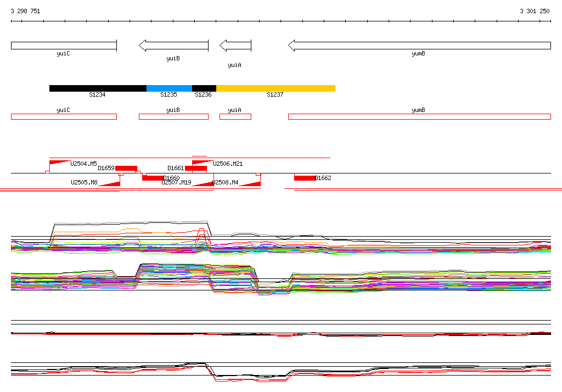Click the short black S1236 segment
562x392 pixels.
[204, 88]
